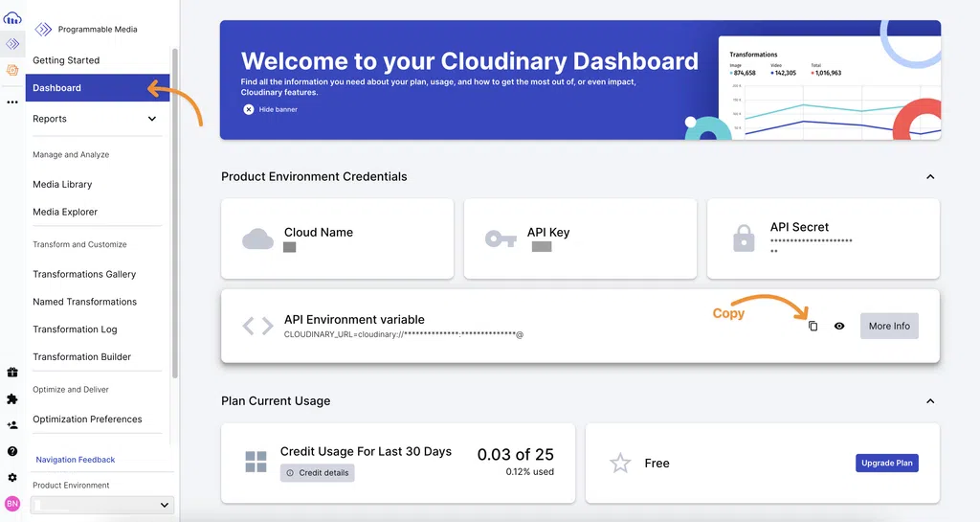Image resolution: width=980 pixels, height=522 pixels.
Task: Reveal the API environment variable with the eye icon
Action: (x=839, y=327)
